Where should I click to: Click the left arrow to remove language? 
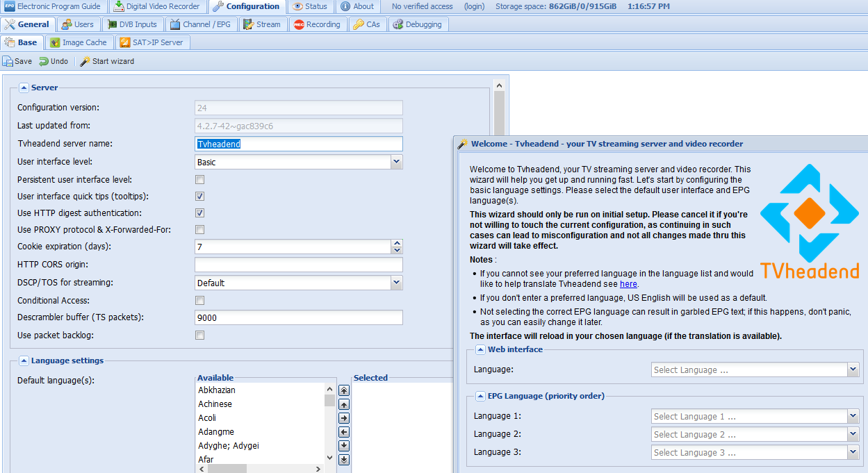click(344, 432)
